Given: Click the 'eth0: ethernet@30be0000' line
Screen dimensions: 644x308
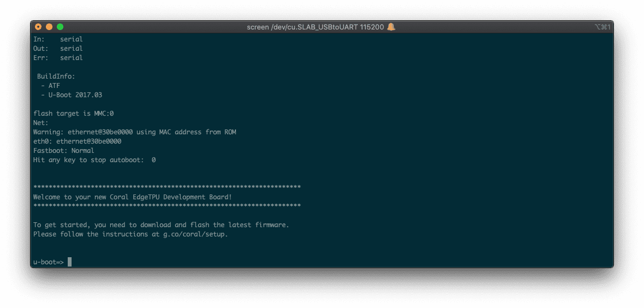Looking at the screenshot, I should click(x=77, y=141).
